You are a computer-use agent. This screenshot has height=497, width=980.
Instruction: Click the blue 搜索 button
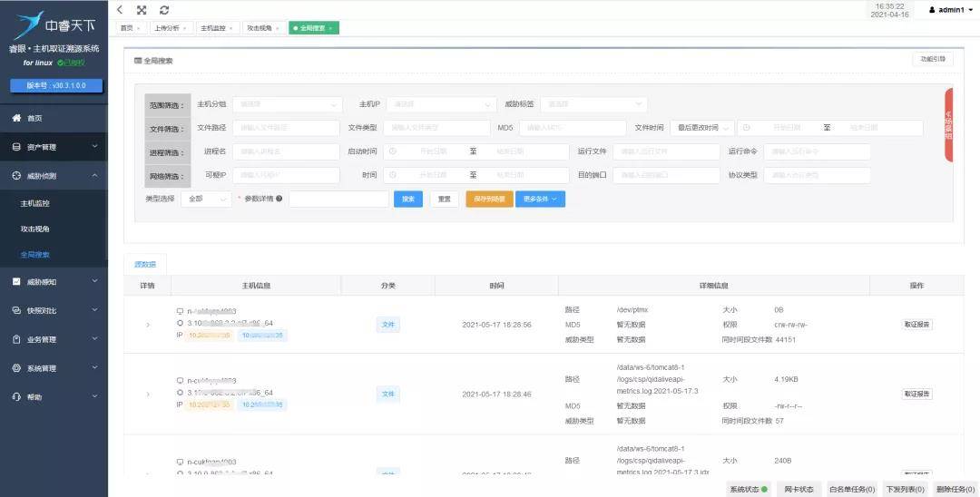point(408,200)
